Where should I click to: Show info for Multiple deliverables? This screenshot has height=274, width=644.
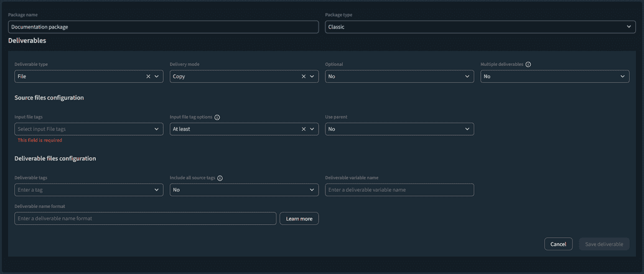pyautogui.click(x=528, y=65)
